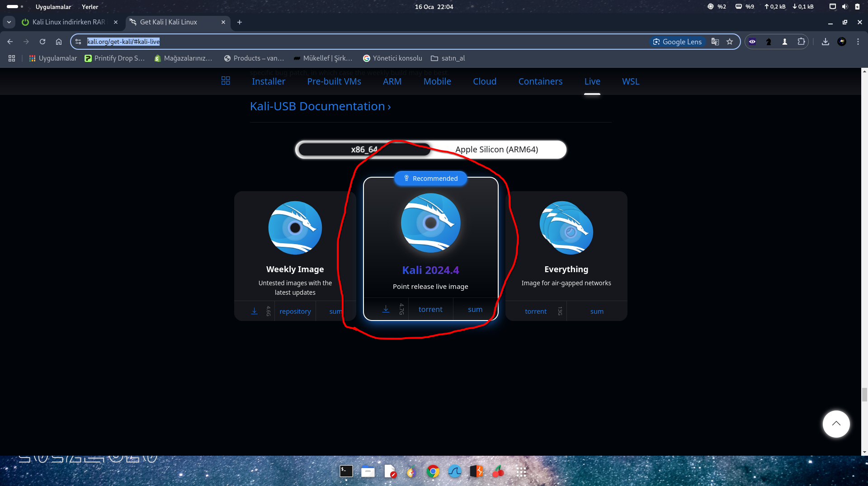
Task: Open the black chess knight extension
Action: (769, 42)
